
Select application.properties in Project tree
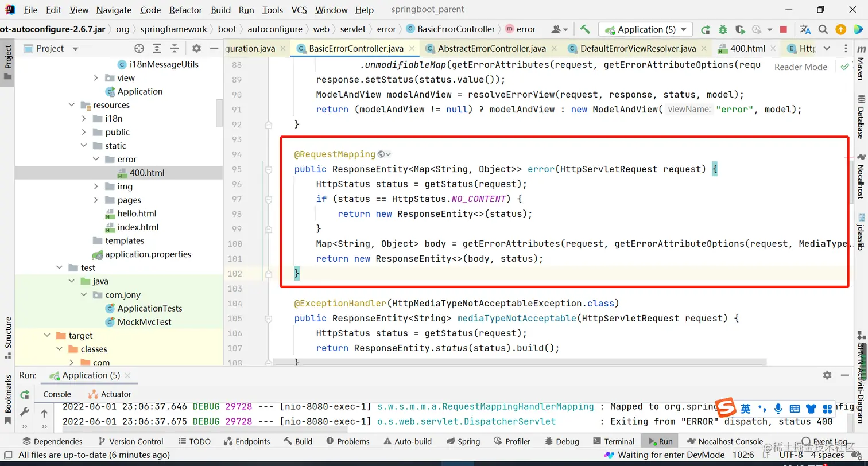click(x=148, y=254)
